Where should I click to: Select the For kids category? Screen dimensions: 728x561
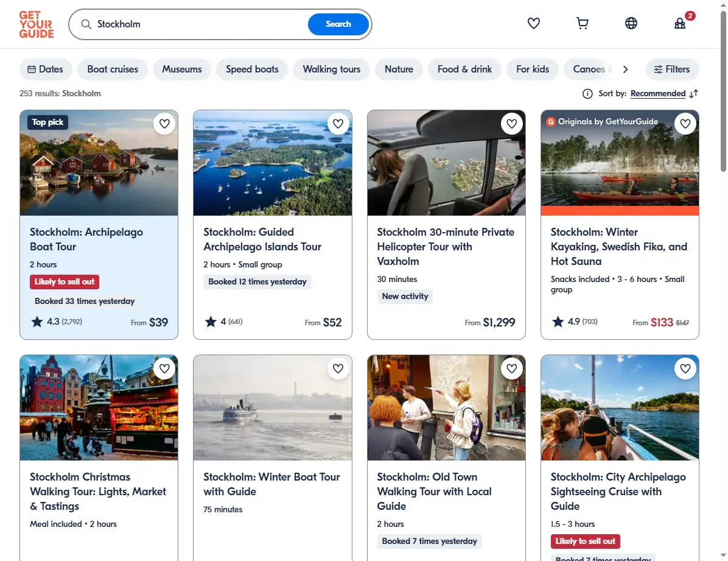pos(533,69)
